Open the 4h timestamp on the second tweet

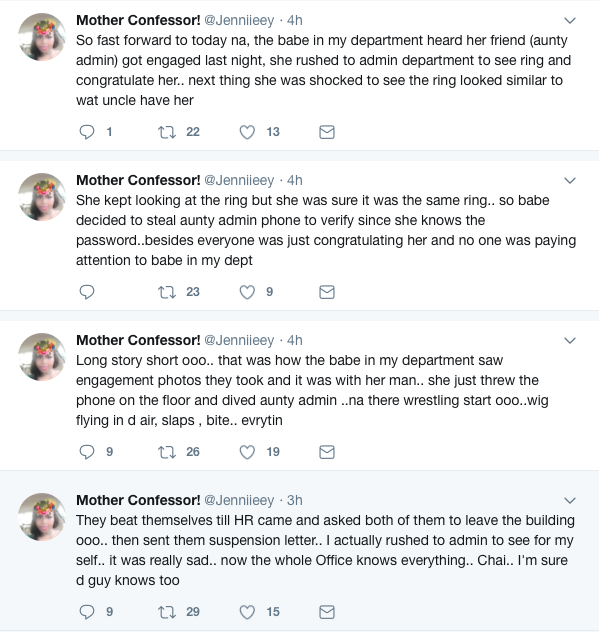[295, 180]
